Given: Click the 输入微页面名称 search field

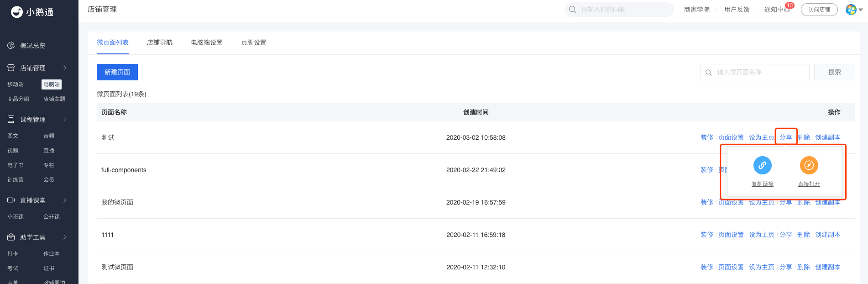Looking at the screenshot, I should pos(755,72).
